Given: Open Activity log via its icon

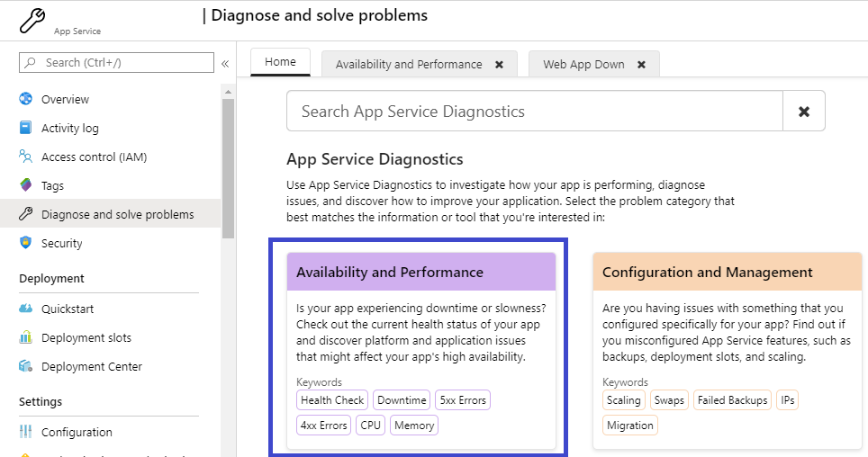Looking at the screenshot, I should [x=26, y=128].
